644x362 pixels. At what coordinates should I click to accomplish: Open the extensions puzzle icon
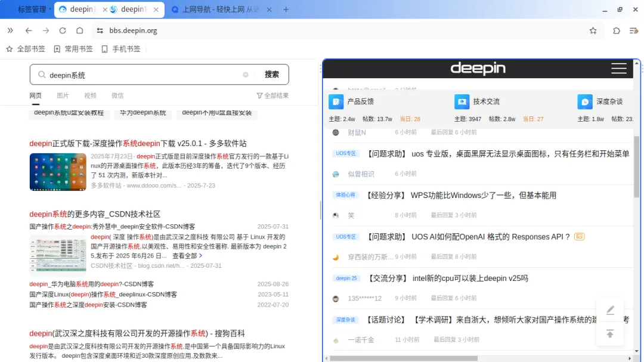[x=617, y=30]
